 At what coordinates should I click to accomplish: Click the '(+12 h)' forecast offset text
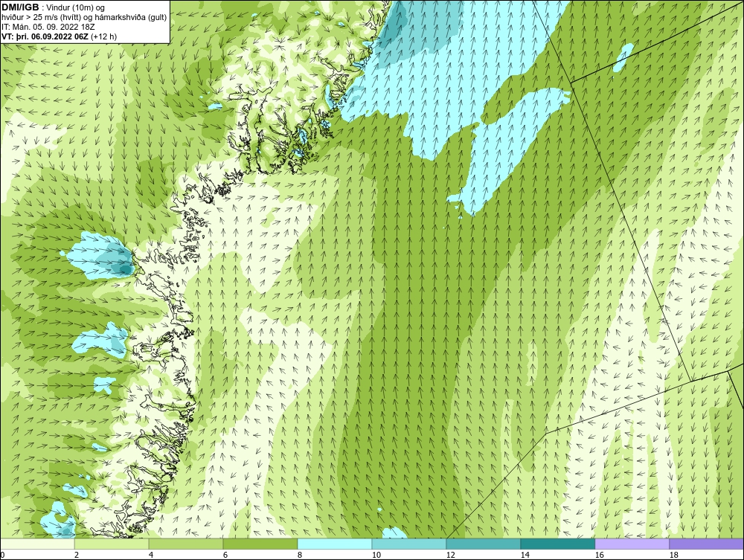[104, 36]
